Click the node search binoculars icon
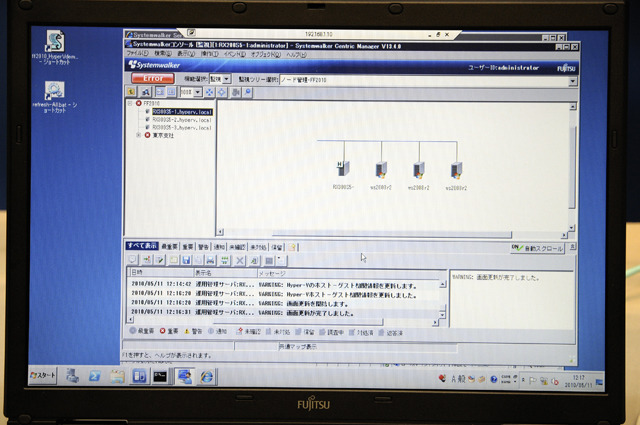The image size is (640, 425). point(146,92)
